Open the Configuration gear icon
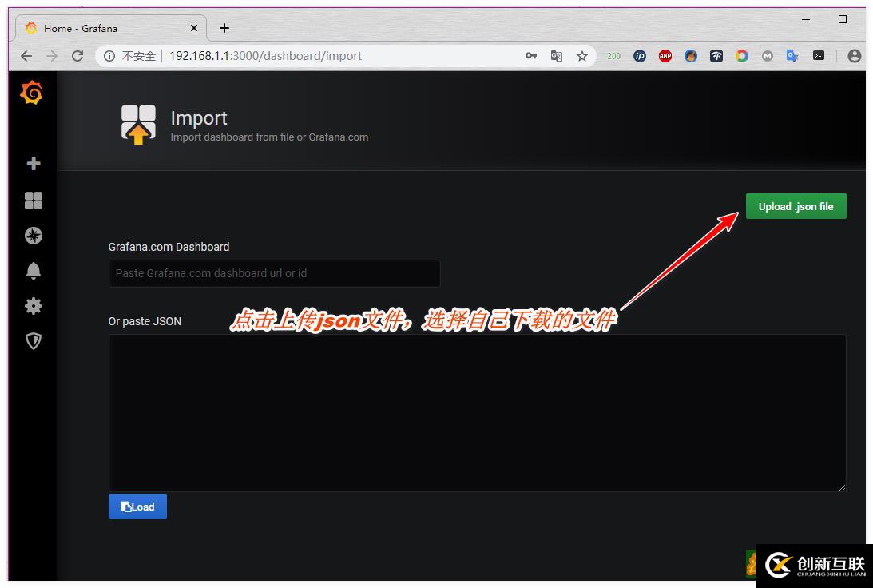The width and height of the screenshot is (873, 588). [34, 306]
